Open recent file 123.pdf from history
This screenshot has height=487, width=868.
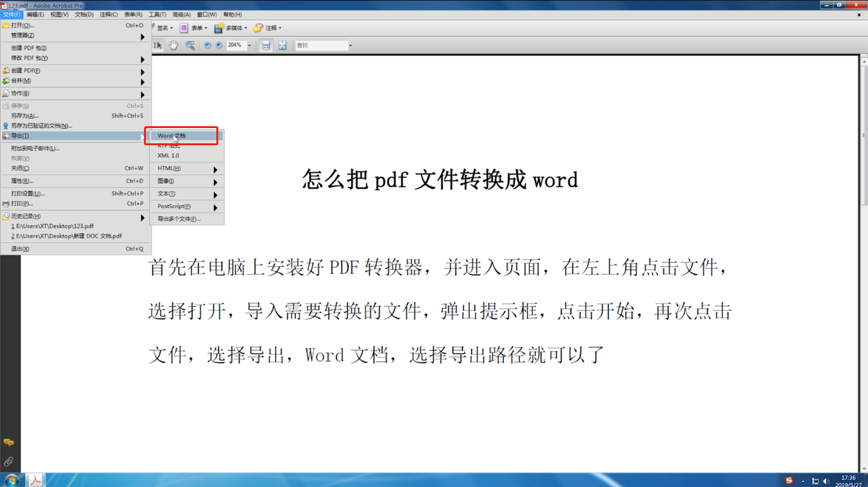tap(76, 226)
